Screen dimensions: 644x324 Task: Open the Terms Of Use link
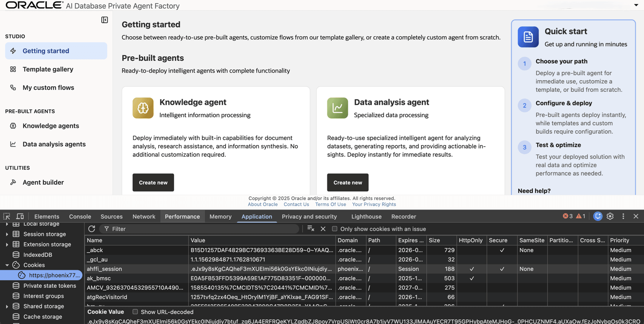[331, 204]
